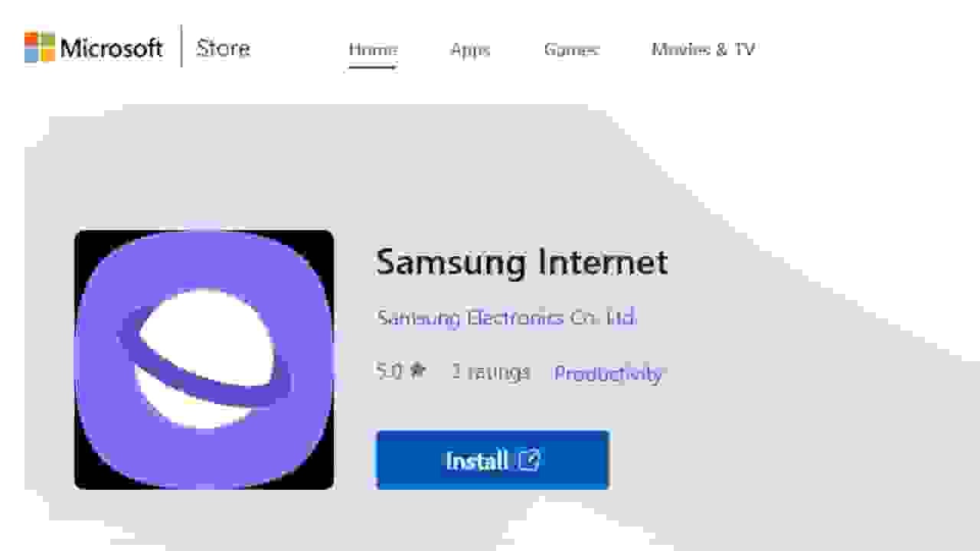Click the Samsung Internet app icon image
Image resolution: width=980 pixels, height=551 pixels.
coord(204,360)
